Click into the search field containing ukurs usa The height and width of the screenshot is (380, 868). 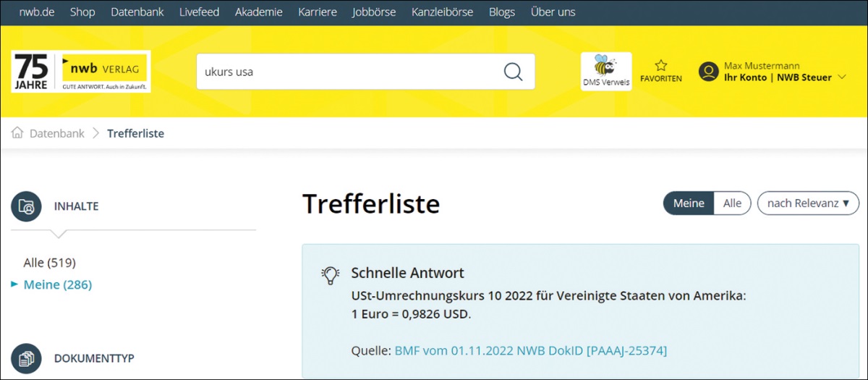(347, 72)
